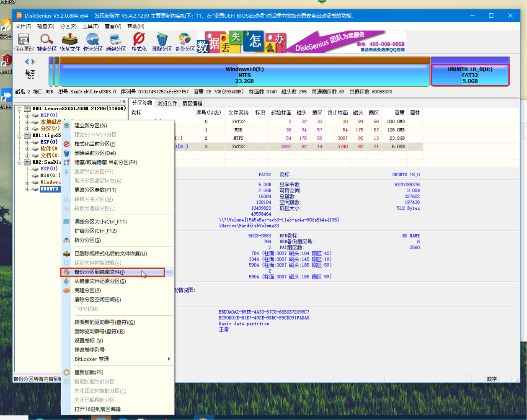Click the disk icon of HD1:tigoSS
Viewport: 527px width, 420px height.
27,135
